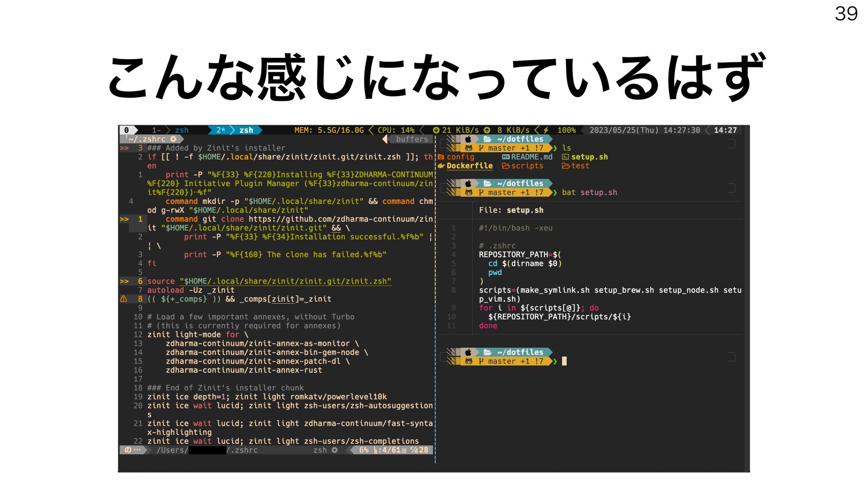Click the scripts folder icon
The height and width of the screenshot is (488, 868).
pyautogui.click(x=506, y=166)
